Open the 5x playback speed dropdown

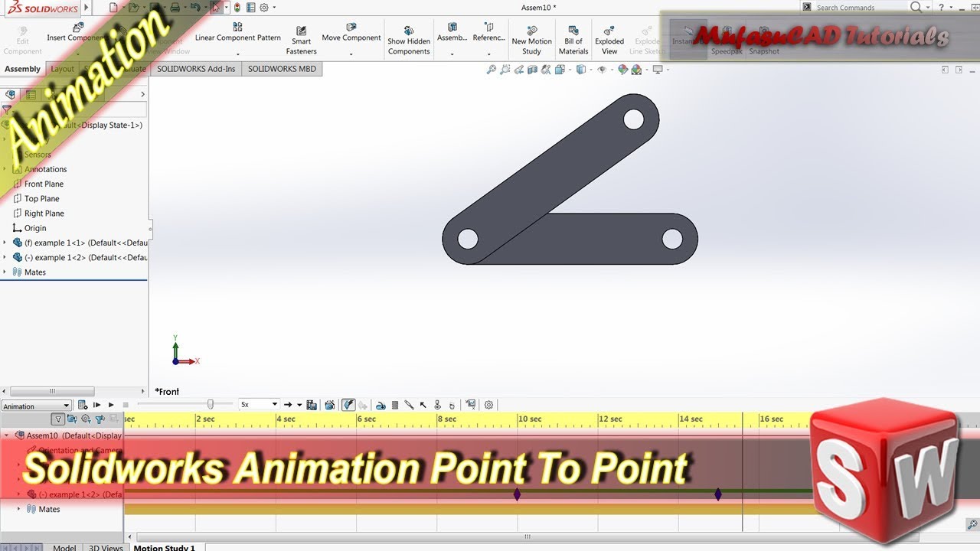pyautogui.click(x=259, y=405)
